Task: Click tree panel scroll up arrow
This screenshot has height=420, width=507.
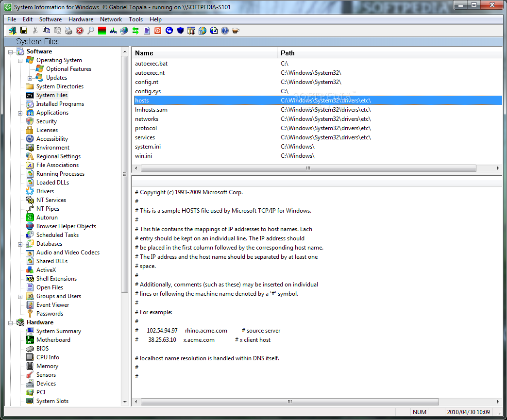Action: coord(125,51)
